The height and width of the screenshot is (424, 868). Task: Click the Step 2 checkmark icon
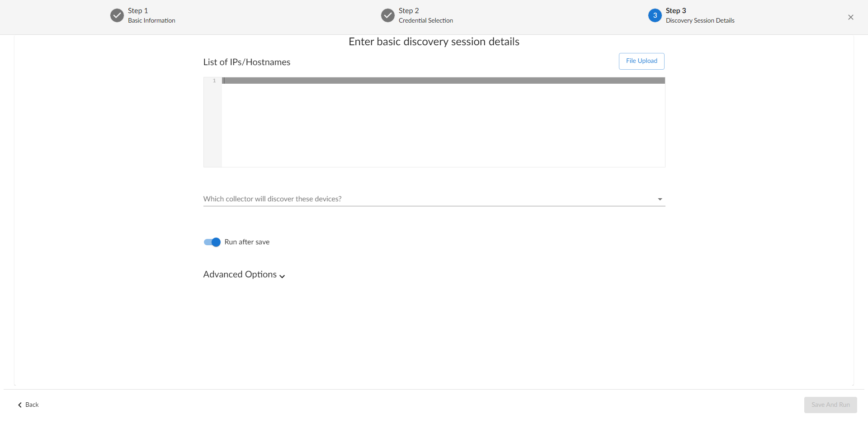pyautogui.click(x=388, y=15)
